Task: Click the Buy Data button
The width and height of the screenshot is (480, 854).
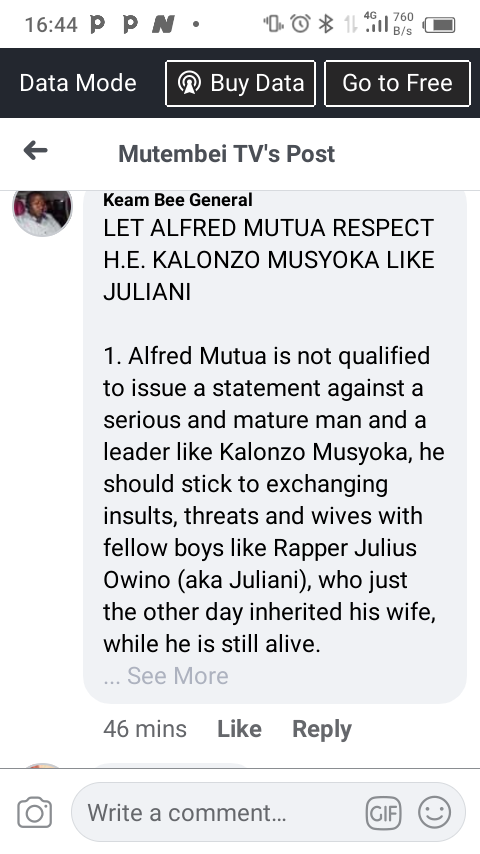Action: pyautogui.click(x=240, y=83)
